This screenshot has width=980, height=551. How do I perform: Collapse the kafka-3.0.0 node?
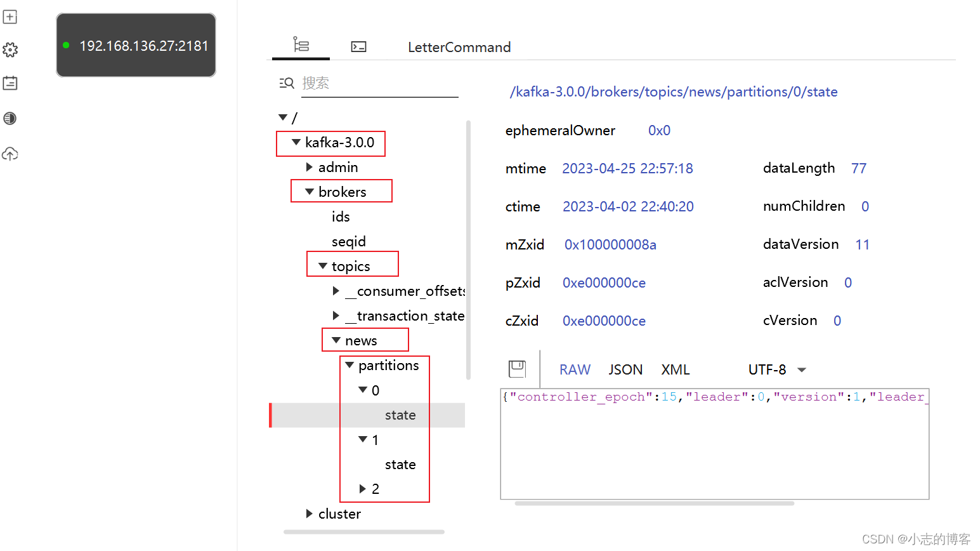coord(296,142)
